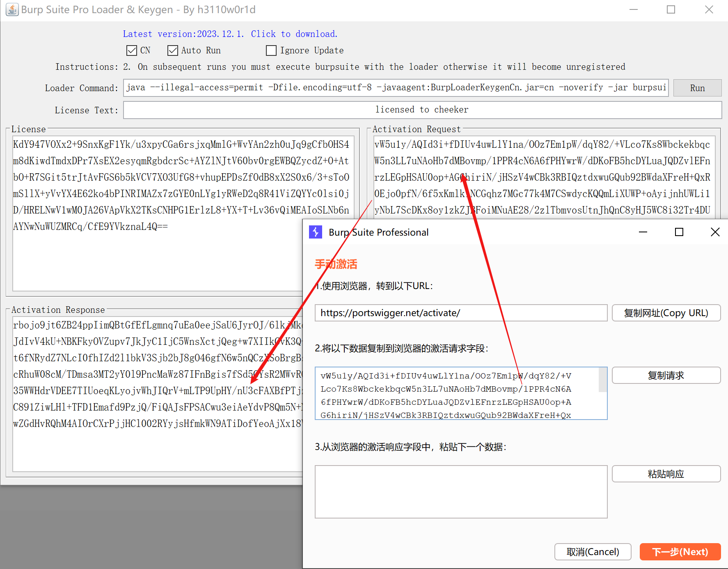Viewport: 728px width, 569px height.
Task: Click the 手动激活 heading text
Action: tap(336, 264)
